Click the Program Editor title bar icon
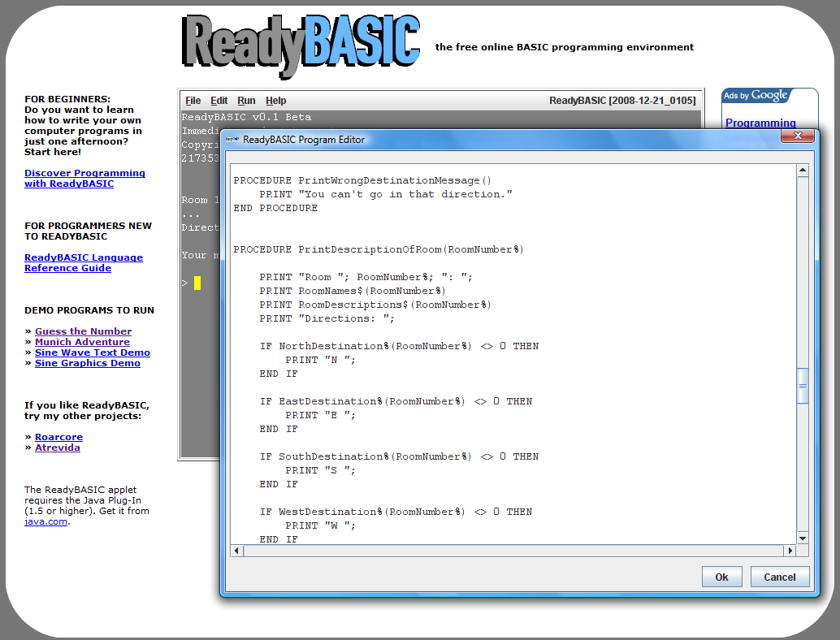Screen dimensions: 840x640 click(x=232, y=140)
